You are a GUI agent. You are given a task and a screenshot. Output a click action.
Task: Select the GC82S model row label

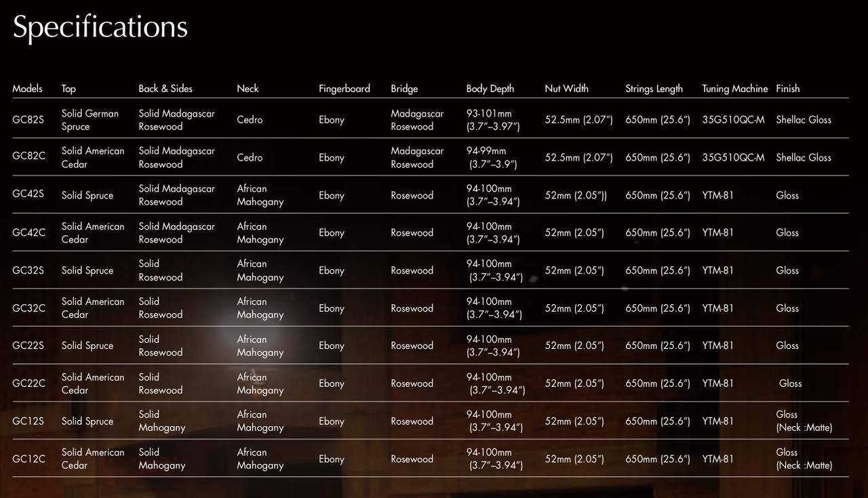(28, 120)
